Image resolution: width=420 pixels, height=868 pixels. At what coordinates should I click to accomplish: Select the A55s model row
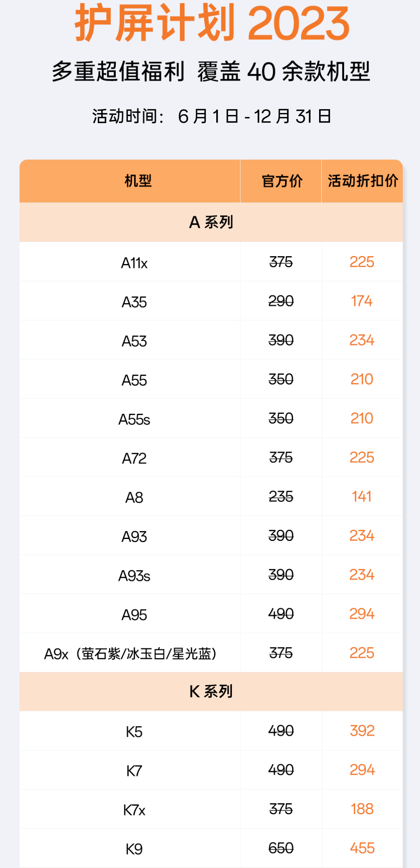point(134,420)
